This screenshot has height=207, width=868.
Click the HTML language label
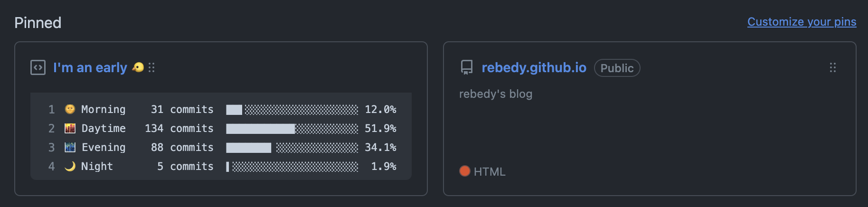pyautogui.click(x=490, y=171)
